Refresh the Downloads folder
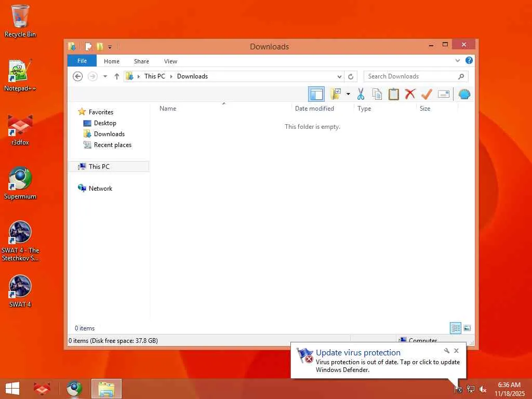Image resolution: width=532 pixels, height=399 pixels. [x=351, y=77]
